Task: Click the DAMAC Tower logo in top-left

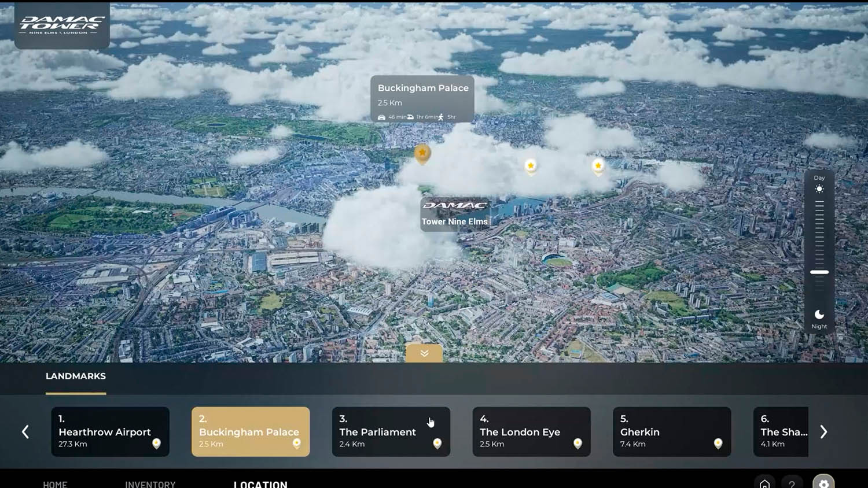Action: [x=62, y=25]
